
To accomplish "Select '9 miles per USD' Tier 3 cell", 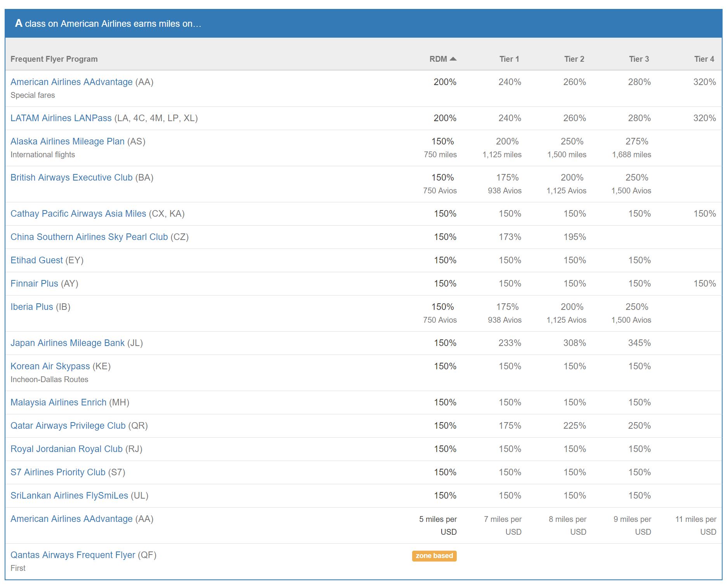I will pos(632,525).
